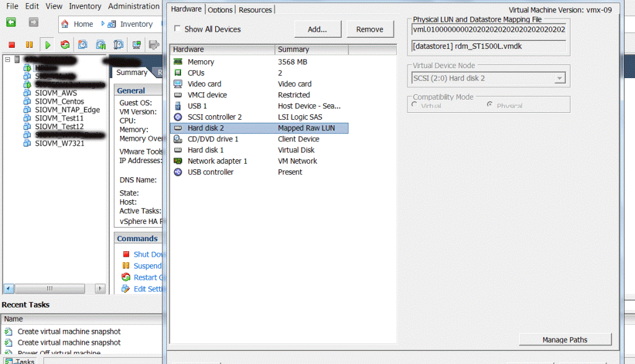Image resolution: width=635 pixels, height=364 pixels.
Task: Click Inventory in the navigation breadcrumb
Action: coord(136,24)
